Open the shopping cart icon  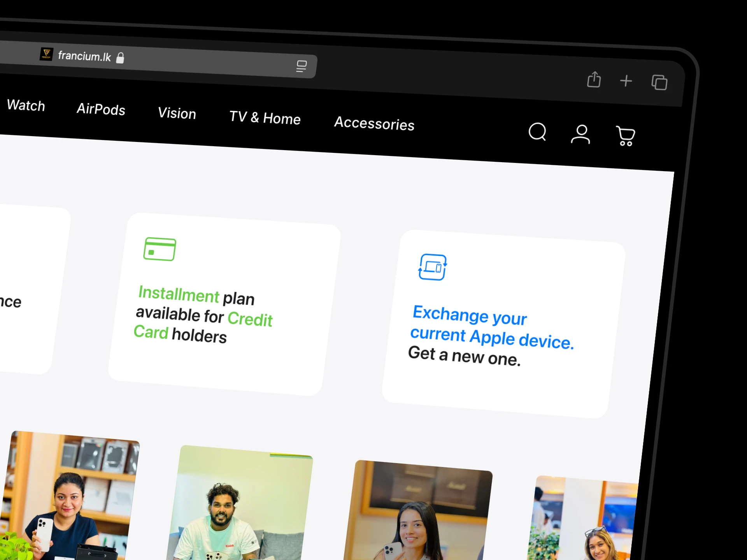click(x=626, y=136)
